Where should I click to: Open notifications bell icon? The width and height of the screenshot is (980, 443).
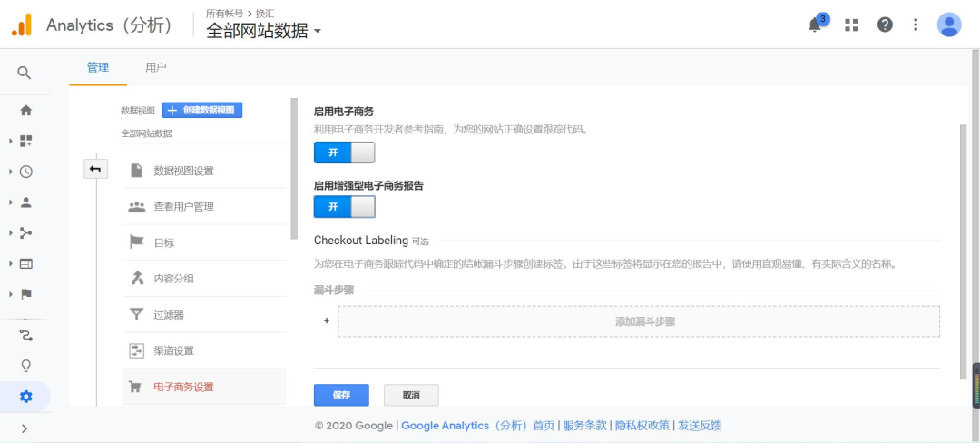tap(815, 25)
